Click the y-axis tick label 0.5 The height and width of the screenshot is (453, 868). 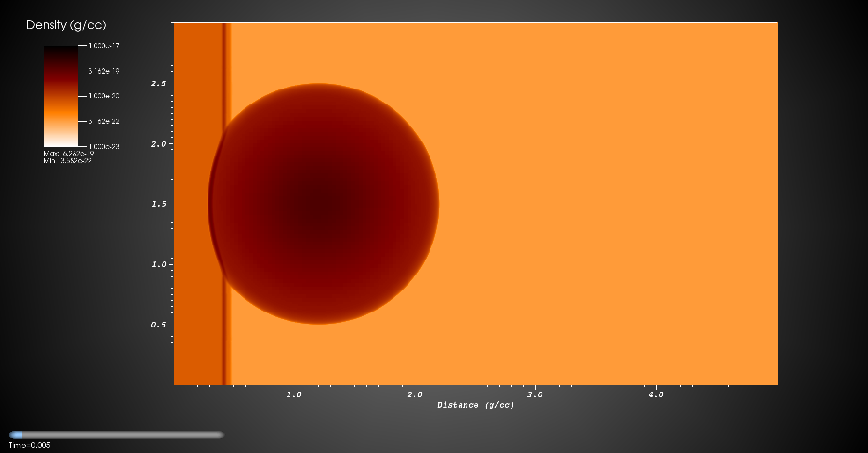tap(158, 325)
